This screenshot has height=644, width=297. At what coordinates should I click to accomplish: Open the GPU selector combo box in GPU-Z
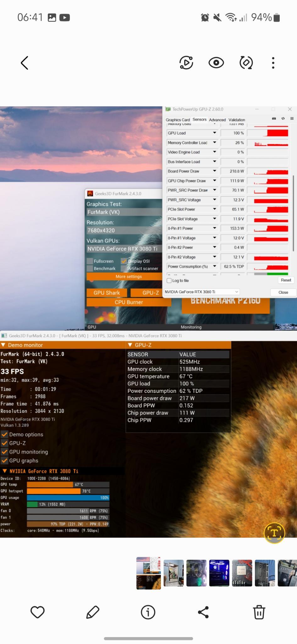pos(201,292)
